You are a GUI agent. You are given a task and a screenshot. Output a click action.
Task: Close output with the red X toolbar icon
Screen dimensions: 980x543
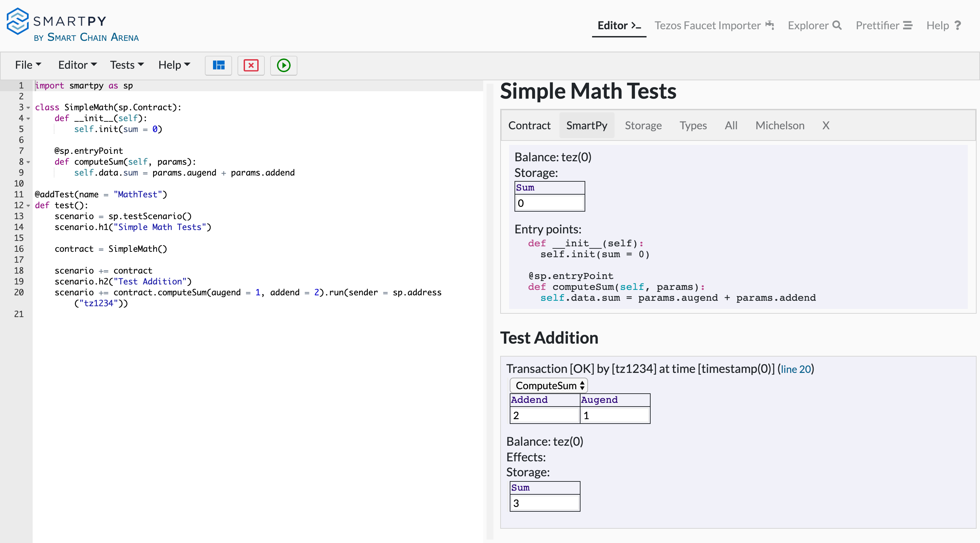[251, 65]
